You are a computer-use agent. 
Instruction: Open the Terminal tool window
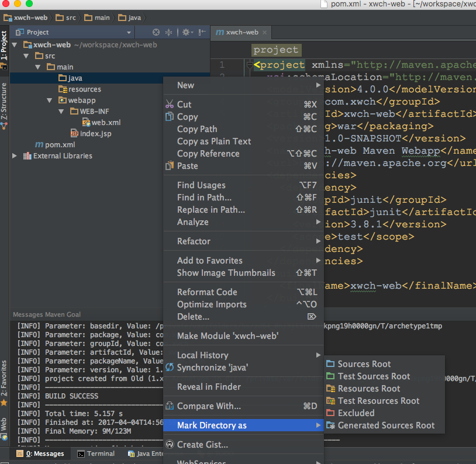pos(96,453)
